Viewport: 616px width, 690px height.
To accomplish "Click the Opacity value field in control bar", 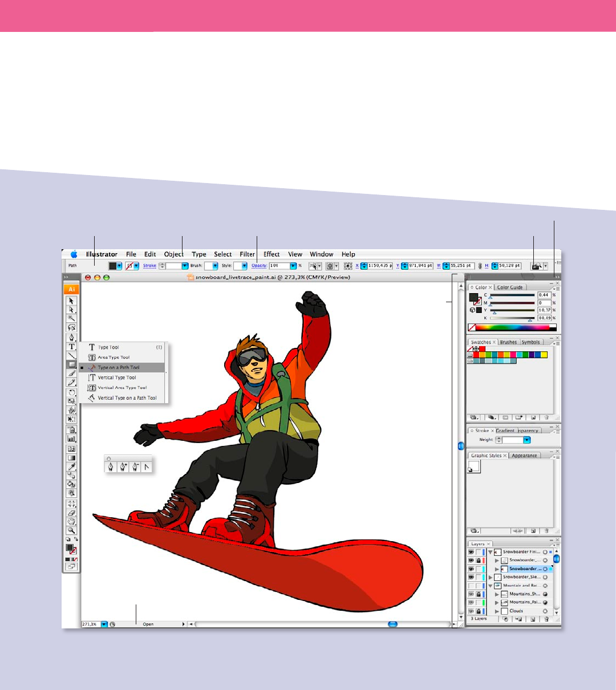I will [279, 266].
